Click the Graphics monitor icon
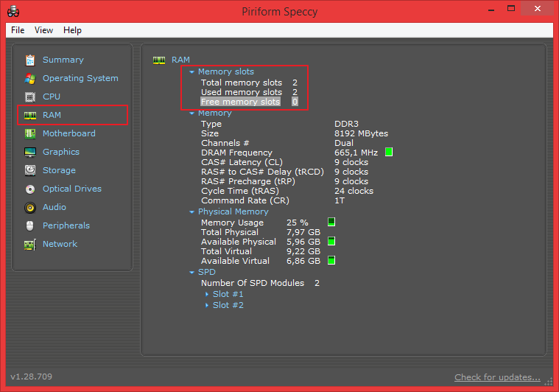Image resolution: width=559 pixels, height=392 pixels. tap(30, 153)
